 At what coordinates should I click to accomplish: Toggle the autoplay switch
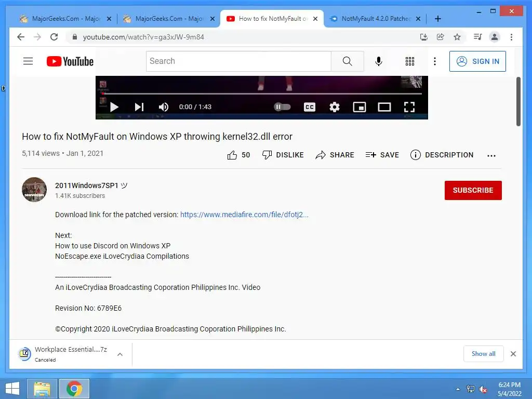(282, 107)
